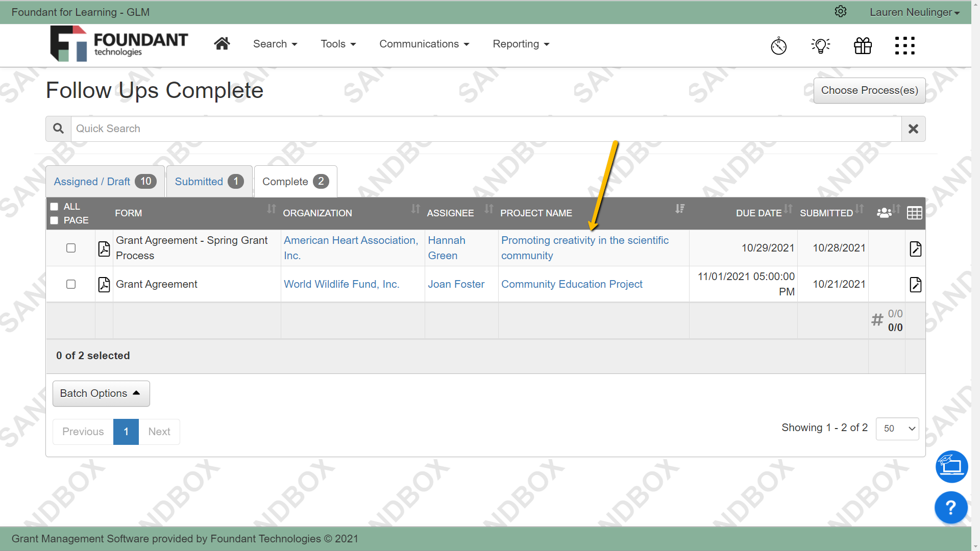Check the PAGE checkbox
The image size is (980, 551).
[54, 220]
